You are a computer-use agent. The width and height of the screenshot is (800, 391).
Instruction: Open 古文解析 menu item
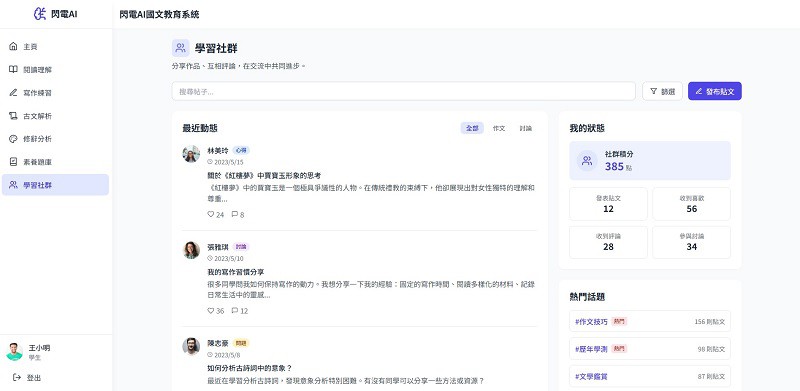55,116
